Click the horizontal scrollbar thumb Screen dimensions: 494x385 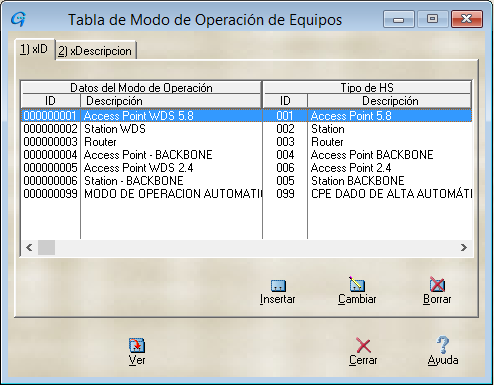[46, 248]
